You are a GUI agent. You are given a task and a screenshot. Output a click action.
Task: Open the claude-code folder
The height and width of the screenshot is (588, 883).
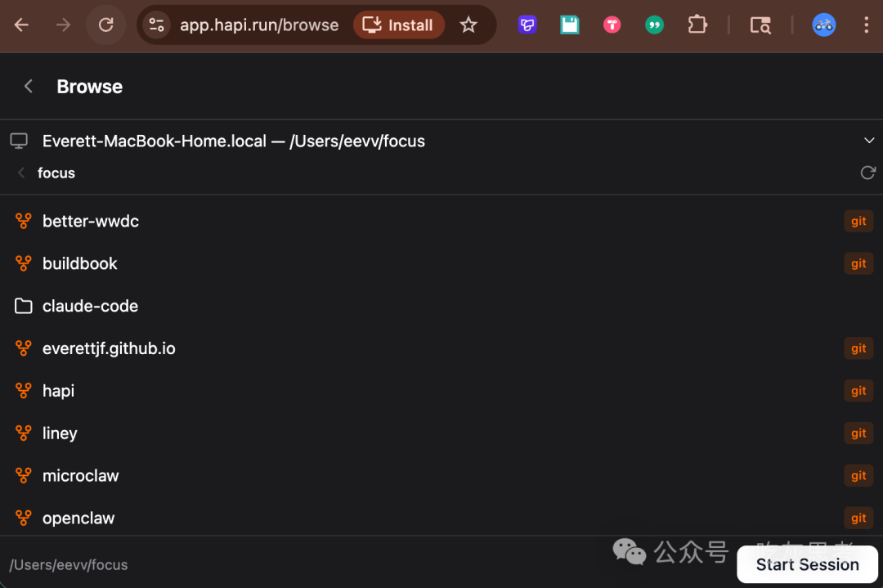click(x=441, y=306)
